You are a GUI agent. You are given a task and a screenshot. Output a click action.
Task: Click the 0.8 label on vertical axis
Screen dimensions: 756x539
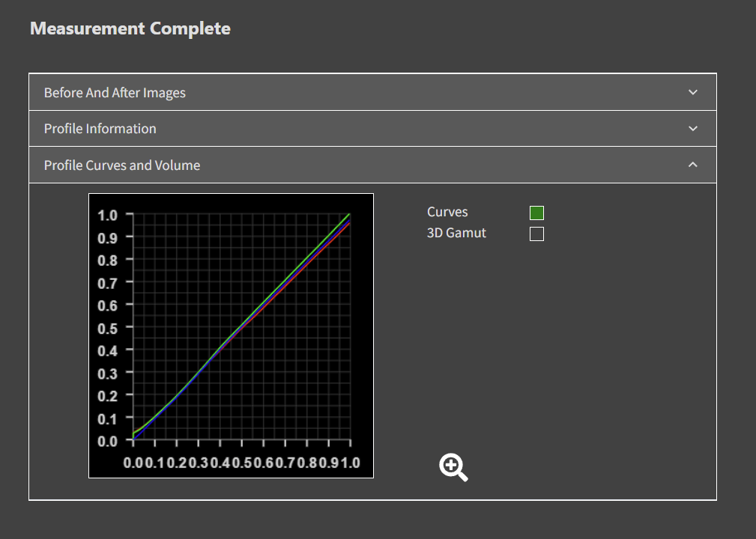[108, 261]
